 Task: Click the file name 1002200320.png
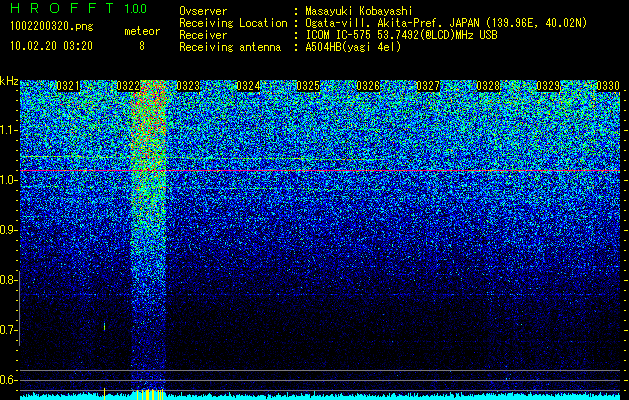52,26
